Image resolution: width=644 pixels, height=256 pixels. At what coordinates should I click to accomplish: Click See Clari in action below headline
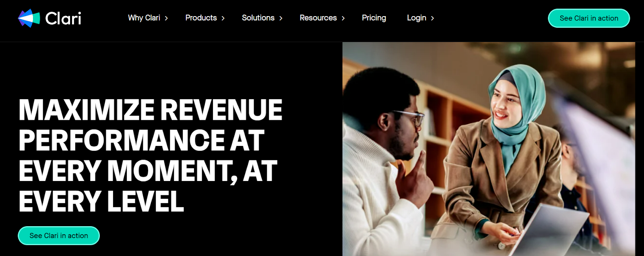(59, 235)
